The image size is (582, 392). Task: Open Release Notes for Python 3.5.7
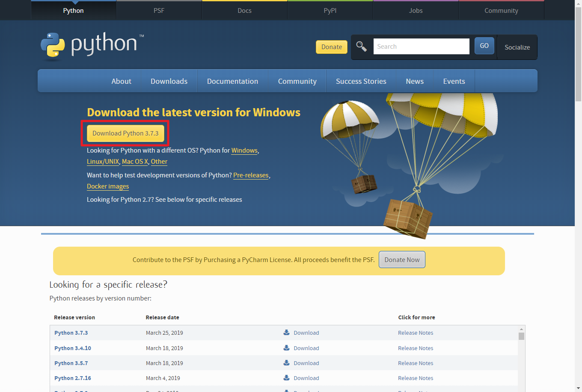click(416, 363)
